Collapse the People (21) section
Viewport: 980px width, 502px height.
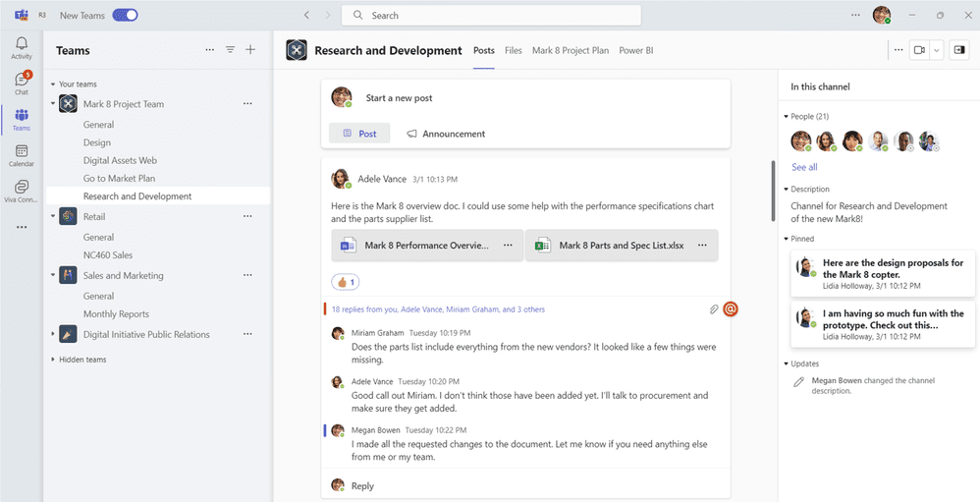pos(787,116)
